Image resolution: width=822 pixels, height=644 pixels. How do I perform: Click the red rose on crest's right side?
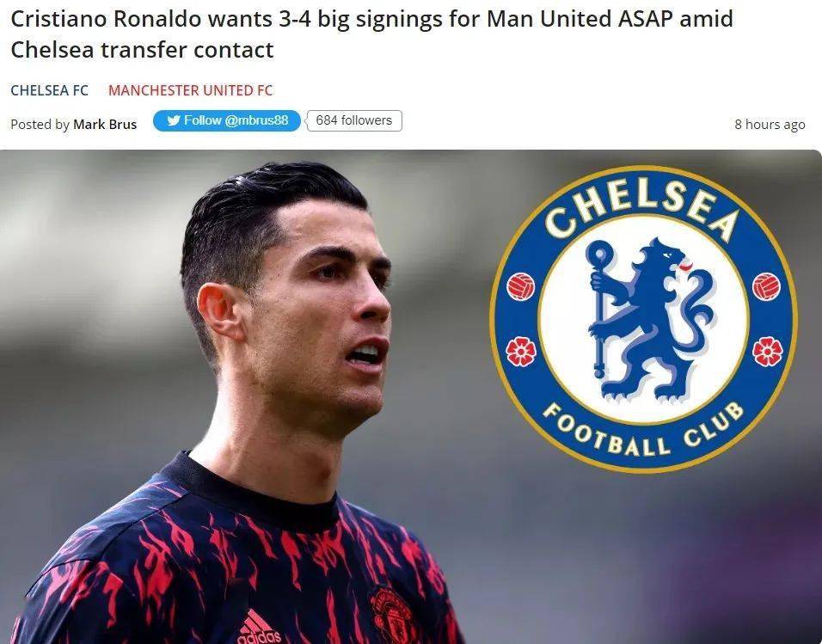coord(768,352)
